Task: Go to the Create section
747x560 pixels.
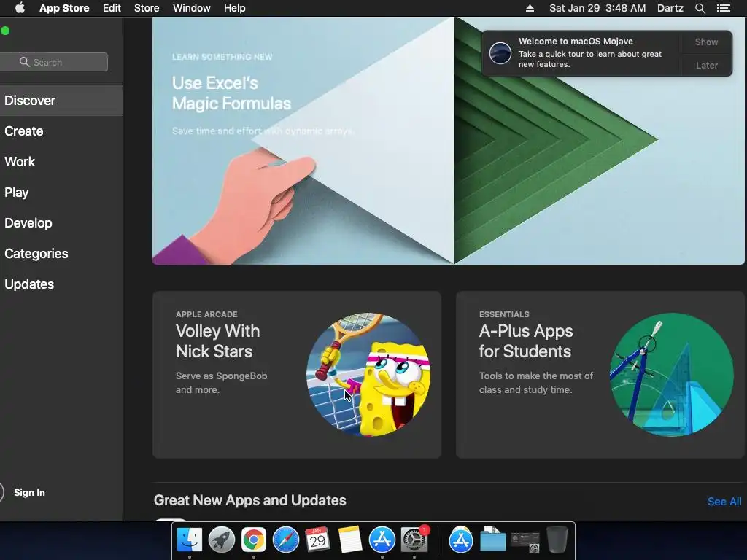Action: 61,131
